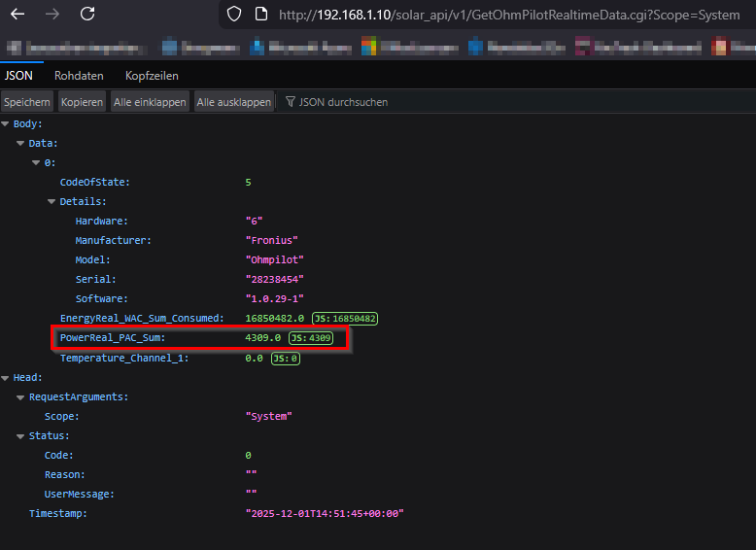Click the forward navigation arrow
756x550 pixels.
tap(52, 15)
